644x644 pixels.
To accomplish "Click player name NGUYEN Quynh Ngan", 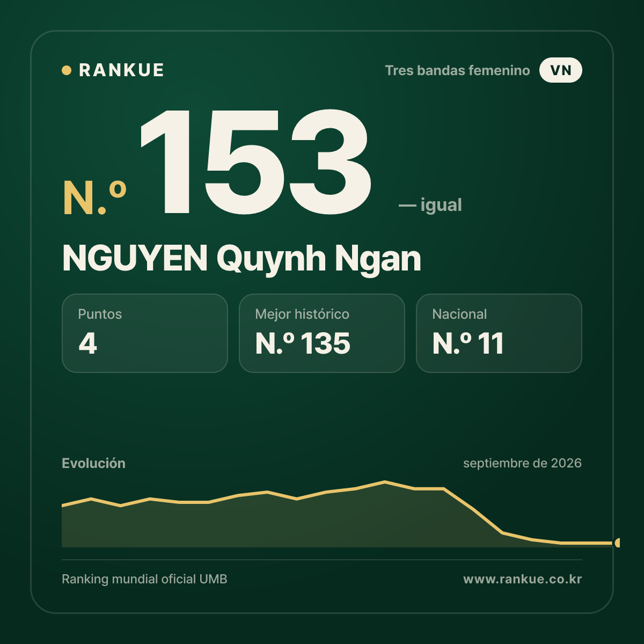I will pos(241,259).
